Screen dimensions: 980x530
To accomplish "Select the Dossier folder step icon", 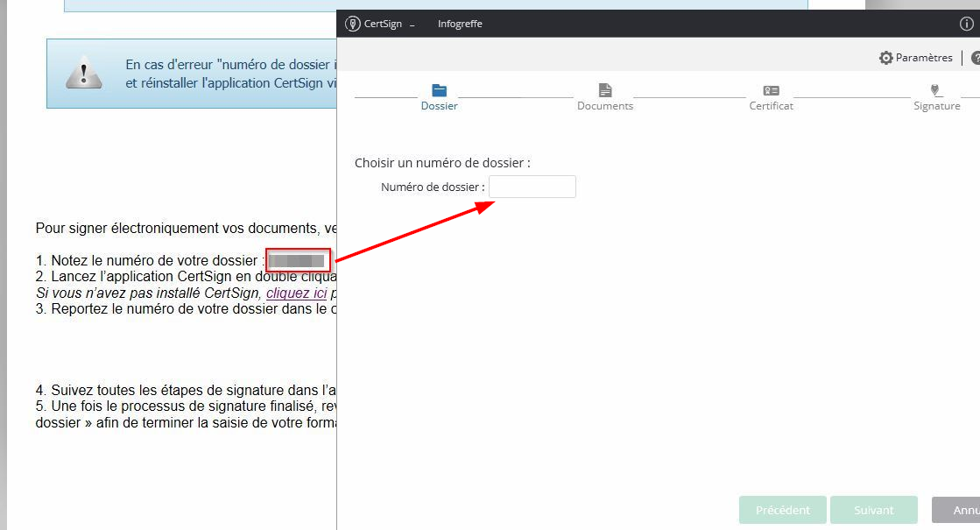I will (440, 90).
